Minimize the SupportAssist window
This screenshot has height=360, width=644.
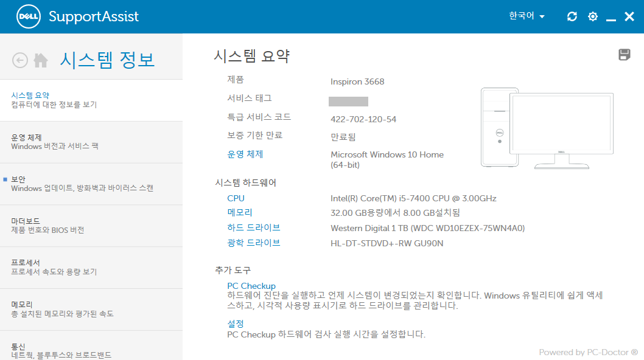611,19
